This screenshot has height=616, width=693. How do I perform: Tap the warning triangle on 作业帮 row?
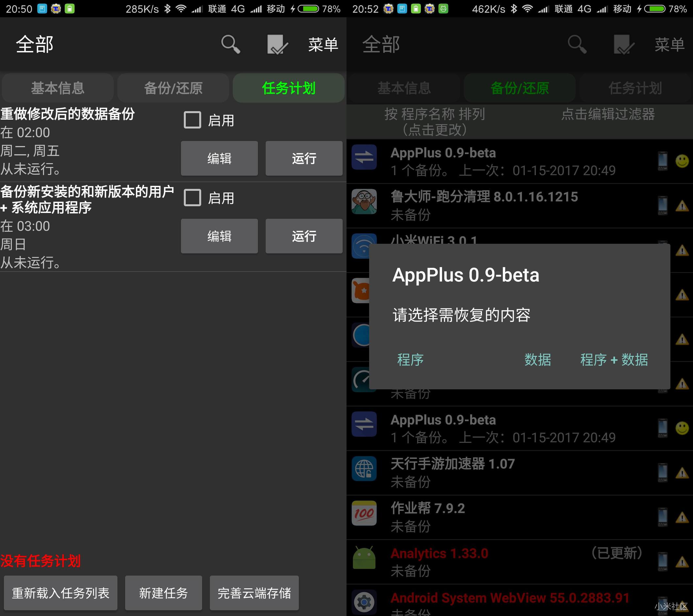tap(682, 517)
